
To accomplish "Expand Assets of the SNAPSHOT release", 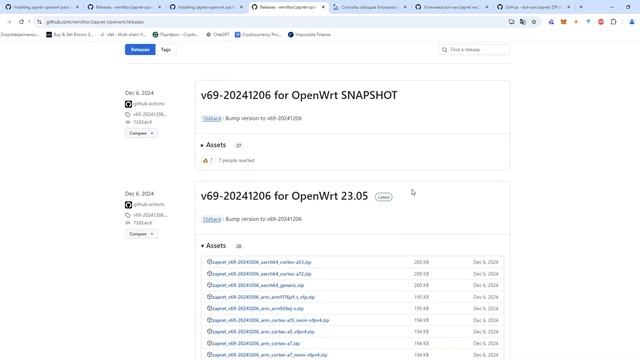I will point(213,145).
